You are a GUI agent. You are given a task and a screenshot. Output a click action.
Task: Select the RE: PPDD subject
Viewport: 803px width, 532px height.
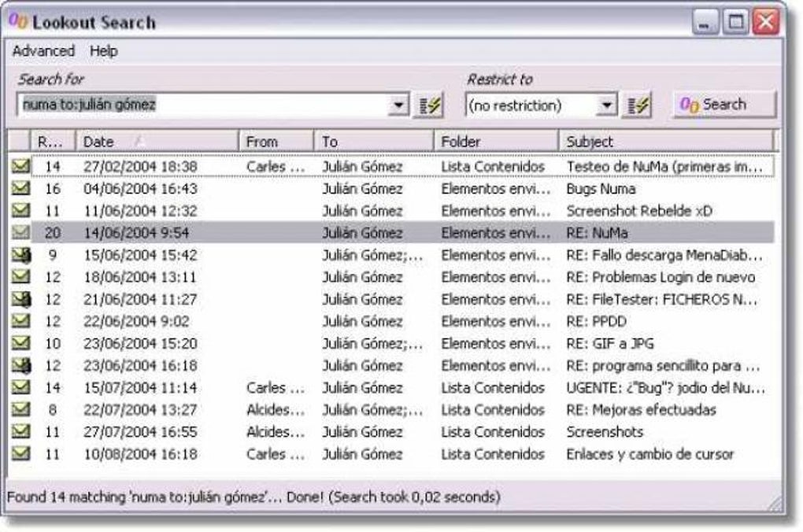[x=597, y=321]
